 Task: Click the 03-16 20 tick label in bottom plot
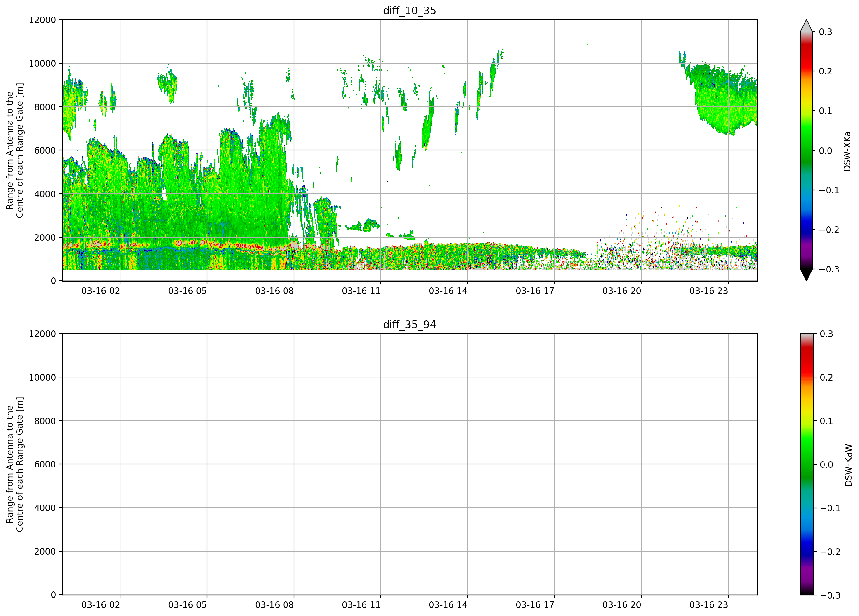(x=622, y=605)
